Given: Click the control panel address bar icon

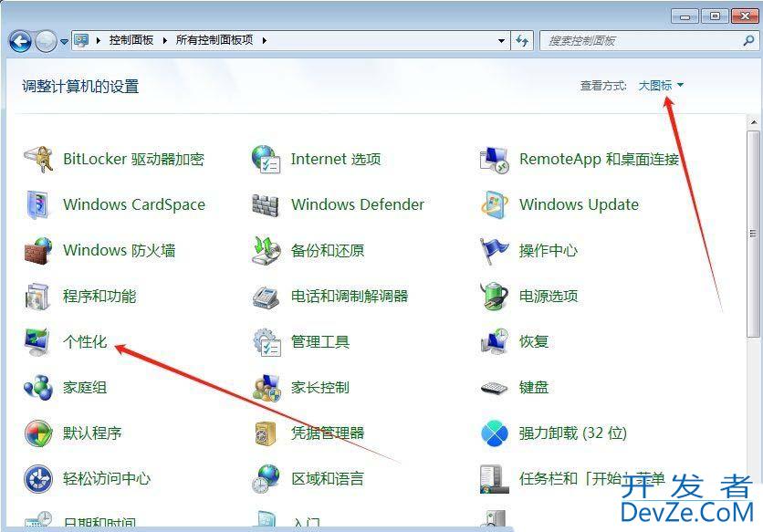Looking at the screenshot, I should point(81,40).
